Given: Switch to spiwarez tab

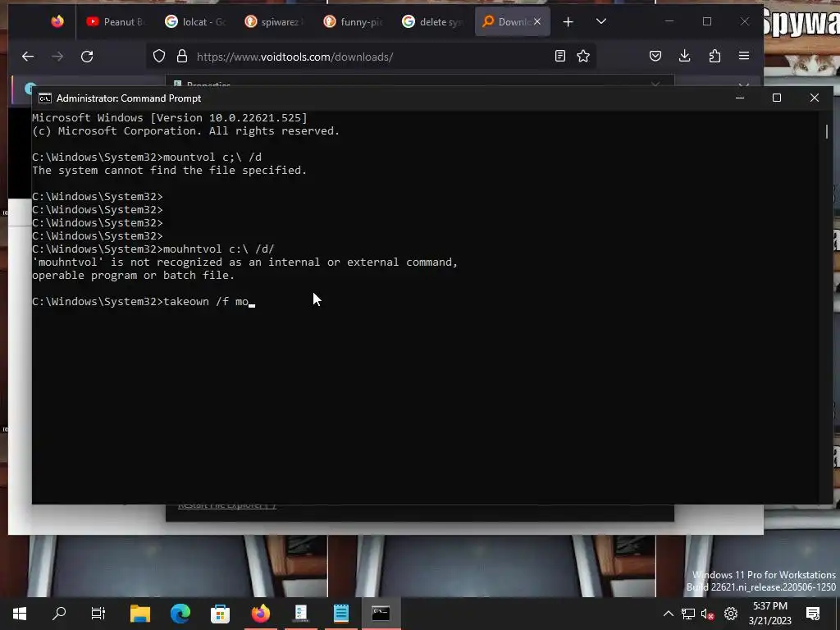Looking at the screenshot, I should click(x=274, y=22).
